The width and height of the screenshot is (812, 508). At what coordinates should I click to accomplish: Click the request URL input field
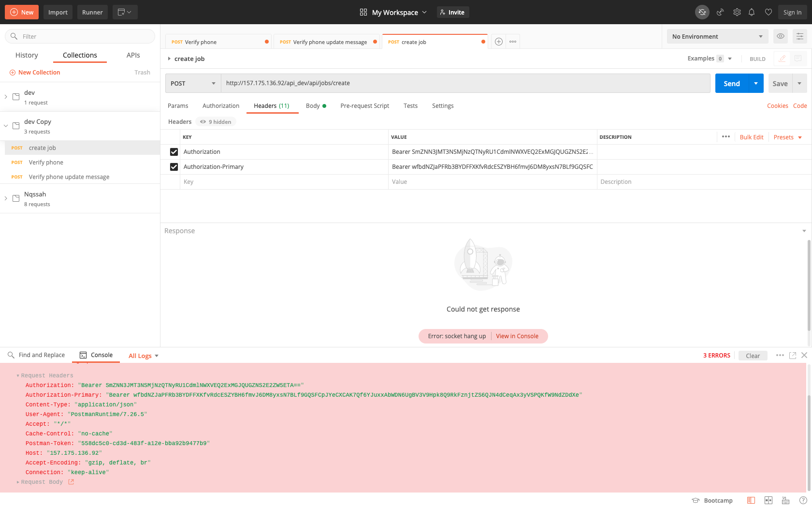pos(465,83)
